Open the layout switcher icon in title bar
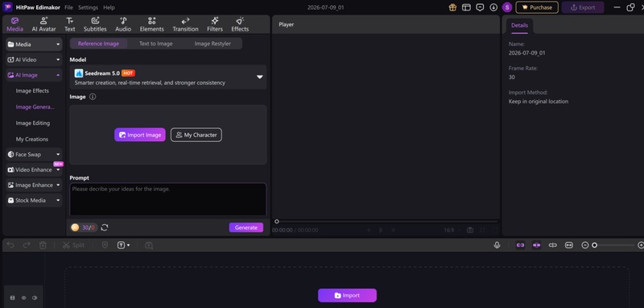644x308 pixels. point(466,7)
